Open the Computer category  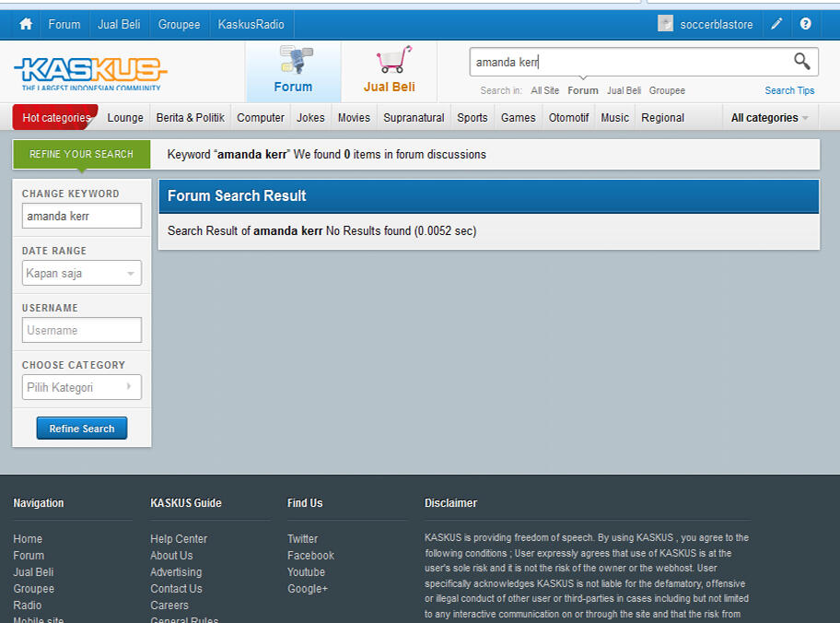pos(261,117)
